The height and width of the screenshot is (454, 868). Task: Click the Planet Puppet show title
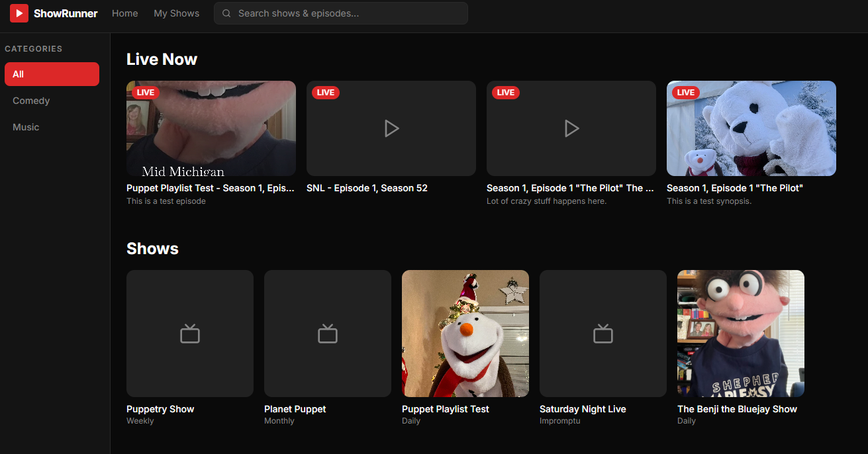(x=295, y=409)
